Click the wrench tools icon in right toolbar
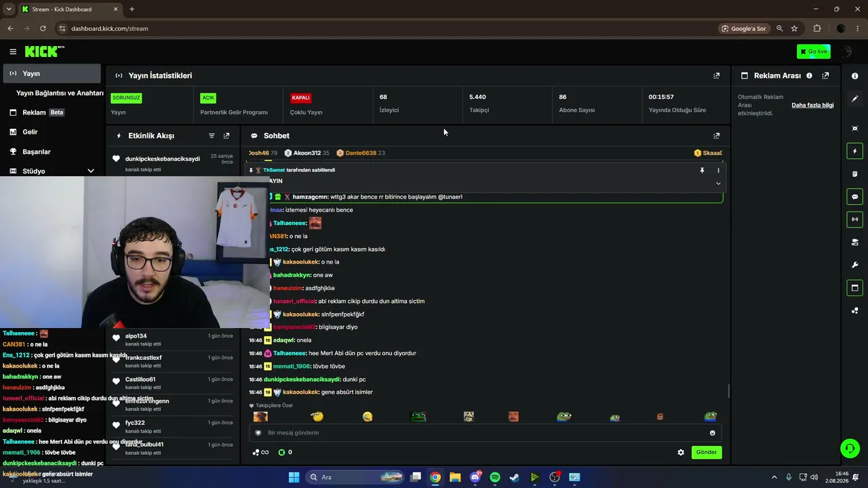Screen dimensions: 868x488 pos(854,265)
